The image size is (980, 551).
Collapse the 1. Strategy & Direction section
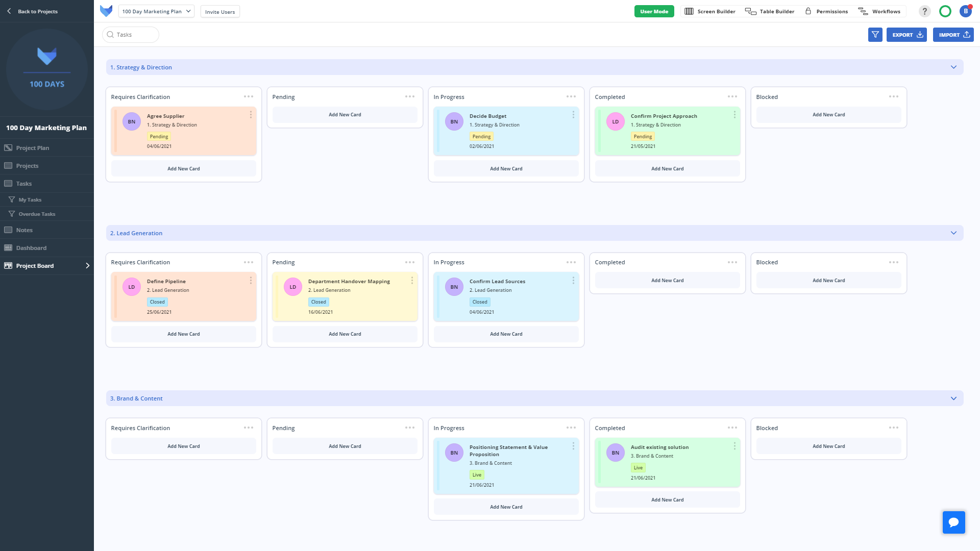pyautogui.click(x=953, y=67)
